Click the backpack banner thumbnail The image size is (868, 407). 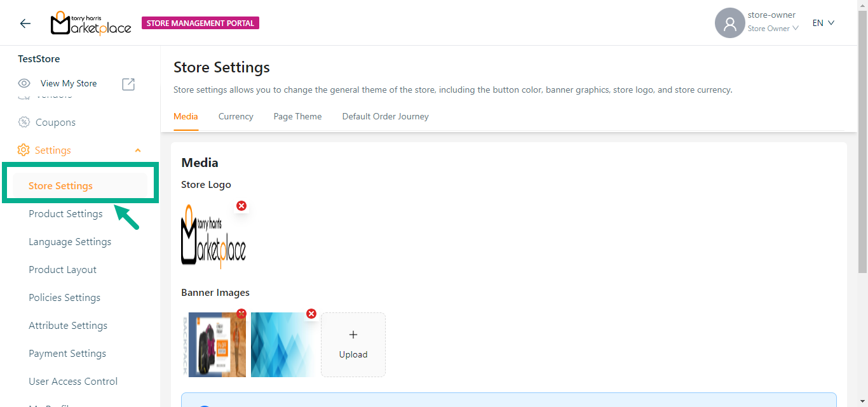(214, 346)
